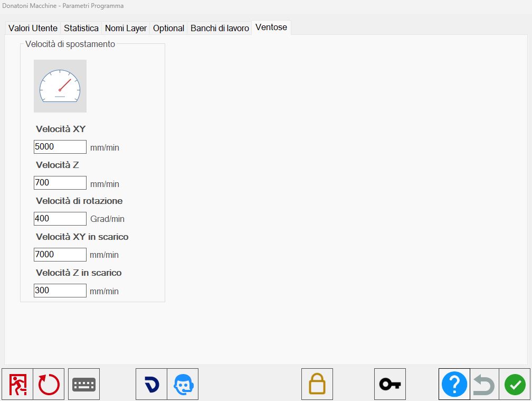Open the Banchi di lavoro tab
This screenshot has width=532, height=401.
pyautogui.click(x=220, y=28)
